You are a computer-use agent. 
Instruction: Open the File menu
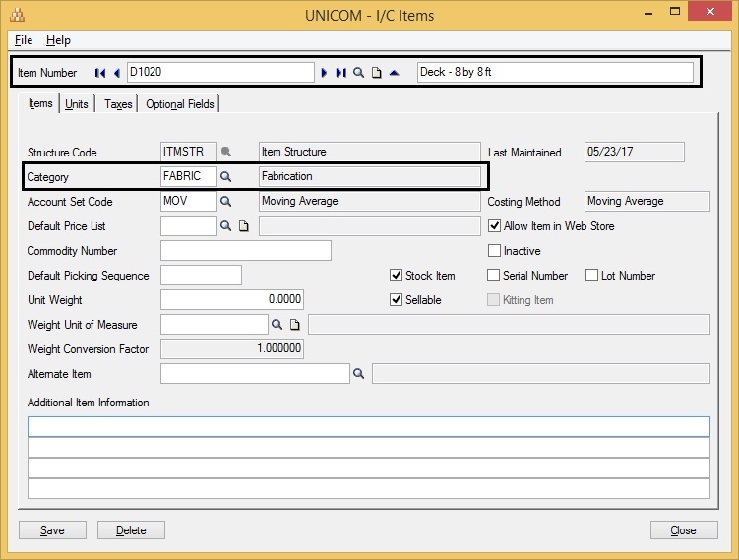[24, 40]
